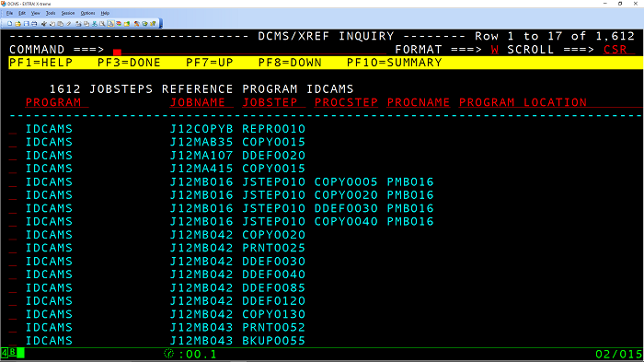Screen dimensions: 644x362
Task: Click the jobstep DDEF0085
Action: [273, 288]
